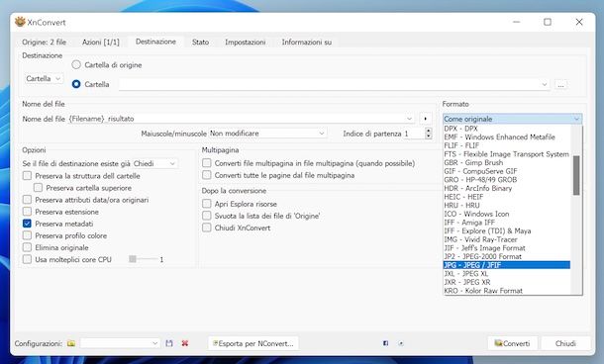
Task: Switch to Origine: 2 file tab
Action: click(44, 42)
